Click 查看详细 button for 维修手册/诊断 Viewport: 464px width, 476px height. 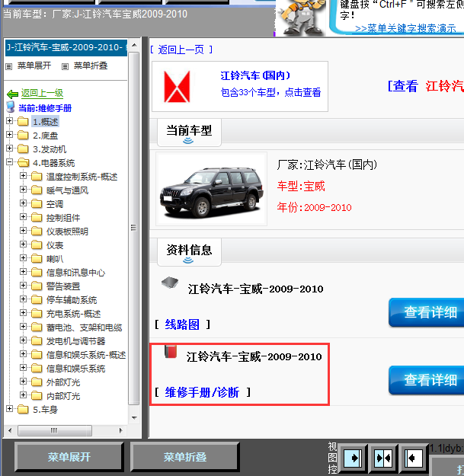pos(427,380)
